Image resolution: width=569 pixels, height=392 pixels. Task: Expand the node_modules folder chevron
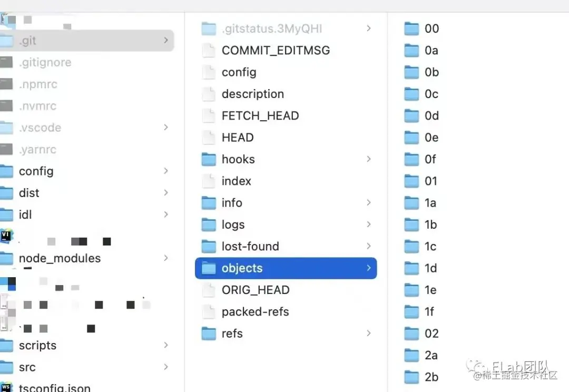166,258
